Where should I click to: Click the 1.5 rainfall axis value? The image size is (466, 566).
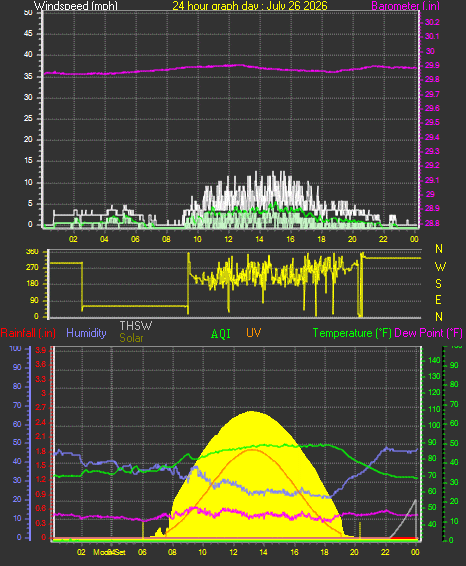[x=41, y=465]
